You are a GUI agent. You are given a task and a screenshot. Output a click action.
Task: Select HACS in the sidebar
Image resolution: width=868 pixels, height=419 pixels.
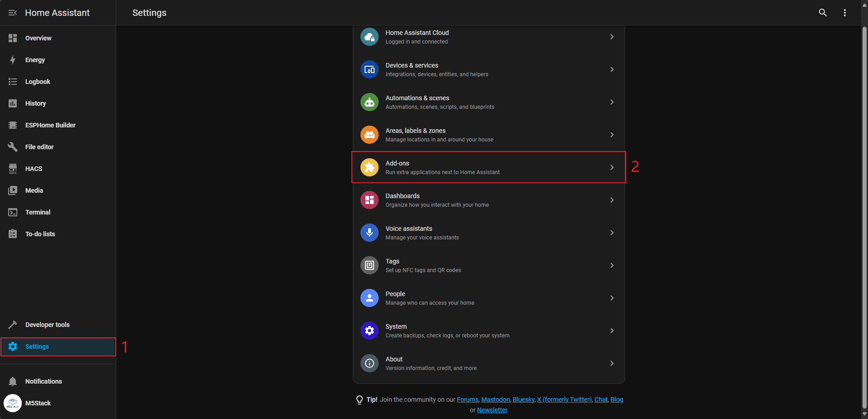coord(58,169)
